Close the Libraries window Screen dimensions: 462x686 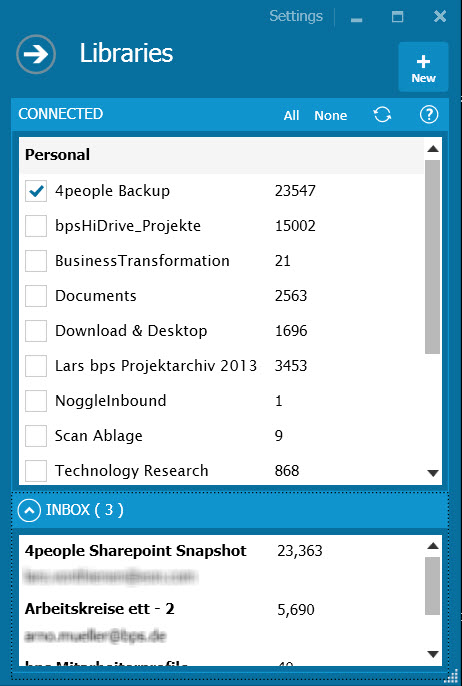point(440,17)
